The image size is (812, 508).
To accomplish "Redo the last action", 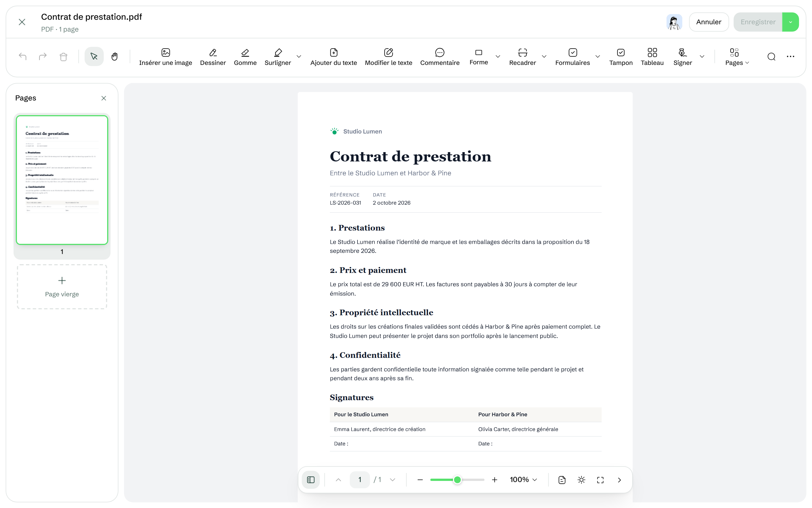I will [43, 56].
